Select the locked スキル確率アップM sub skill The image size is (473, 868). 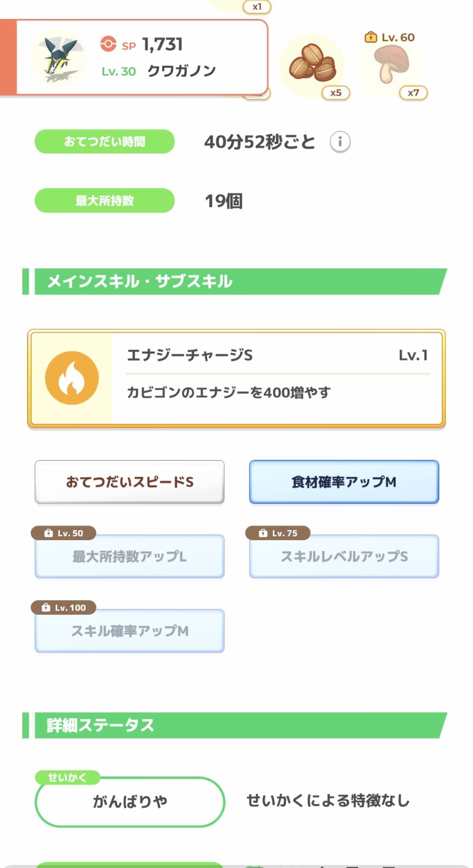pos(129,631)
